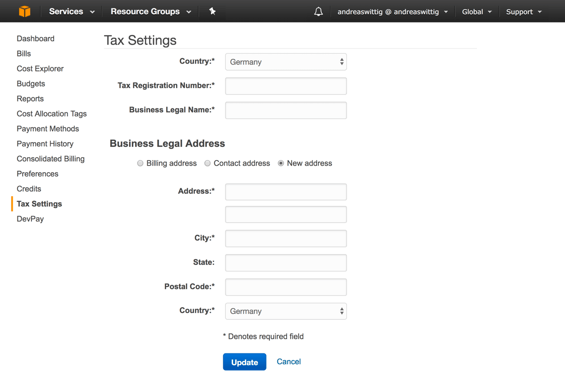
Task: Click the Cancel link
Action: coord(289,361)
